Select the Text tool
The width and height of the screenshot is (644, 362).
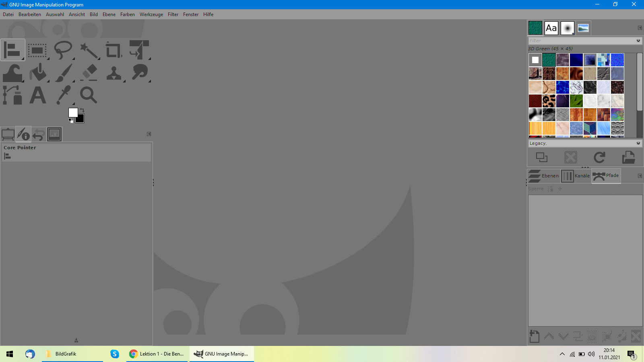(x=38, y=95)
